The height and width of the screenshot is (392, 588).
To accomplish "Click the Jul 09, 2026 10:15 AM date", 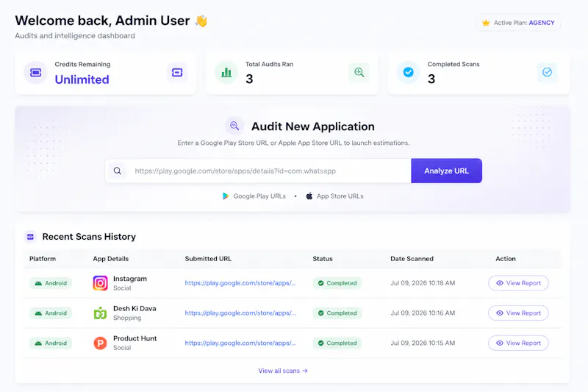I will [x=423, y=343].
